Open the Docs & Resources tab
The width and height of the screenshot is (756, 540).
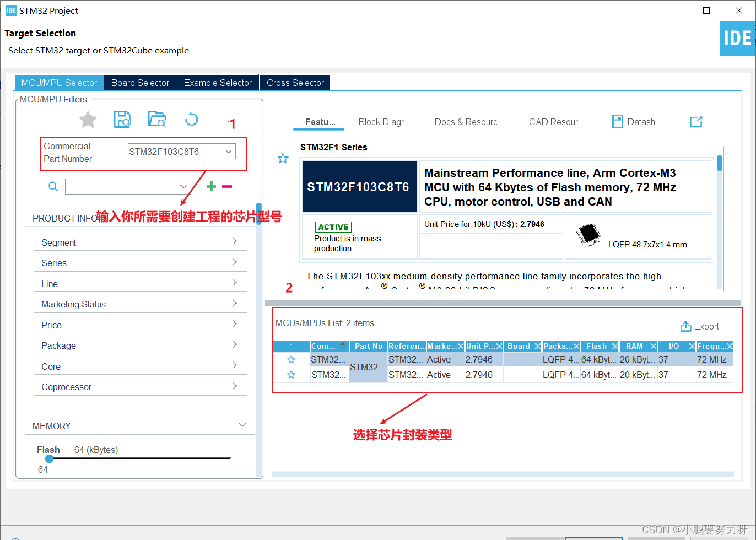pyautogui.click(x=469, y=122)
